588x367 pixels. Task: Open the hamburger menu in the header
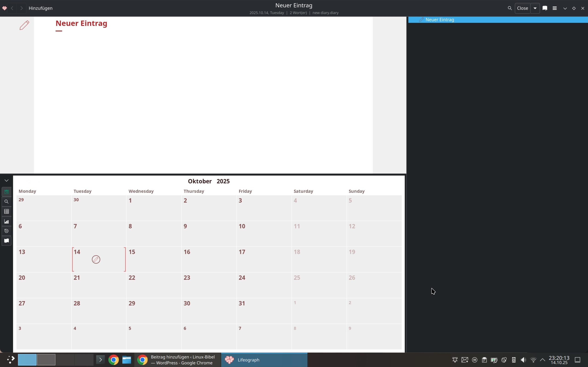554,8
